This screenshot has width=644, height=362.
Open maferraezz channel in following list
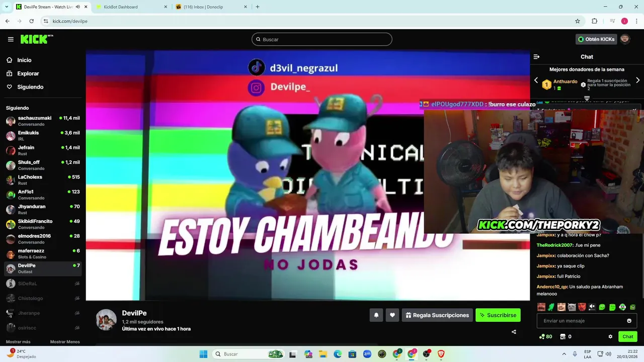point(43,253)
